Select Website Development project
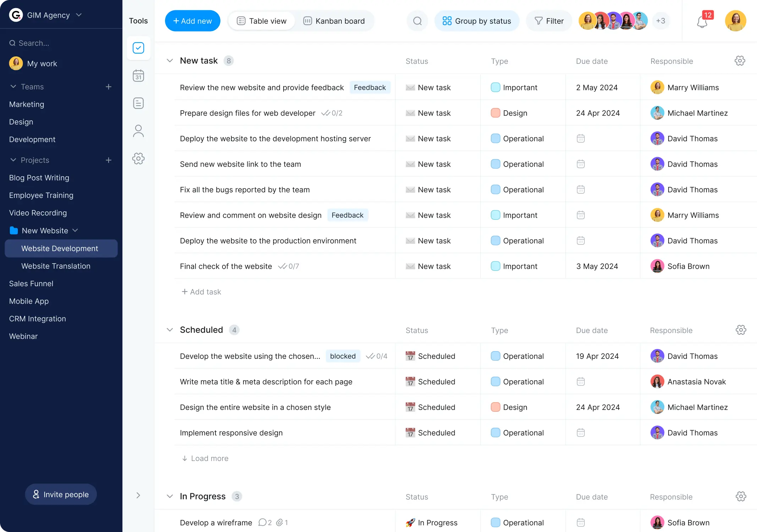Screen dimensions: 757x532 59,248
